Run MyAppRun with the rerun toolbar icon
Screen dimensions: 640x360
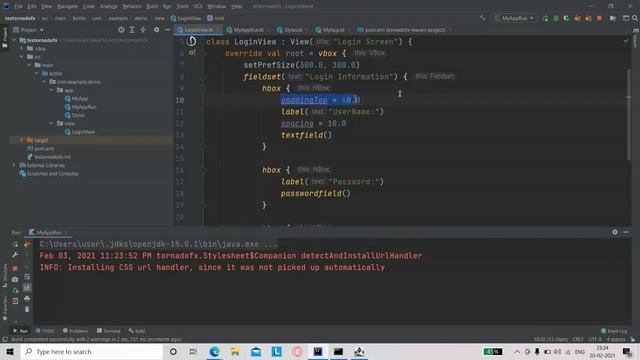tap(545, 18)
